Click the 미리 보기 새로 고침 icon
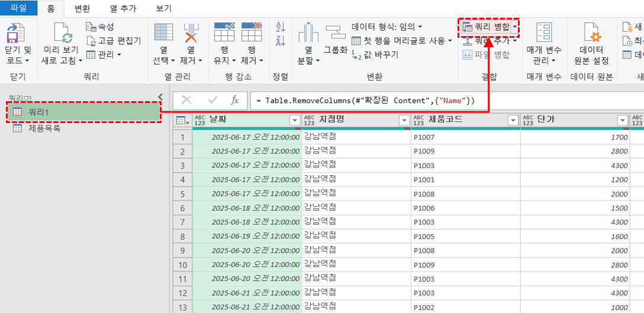The image size is (644, 313). pyautogui.click(x=62, y=34)
